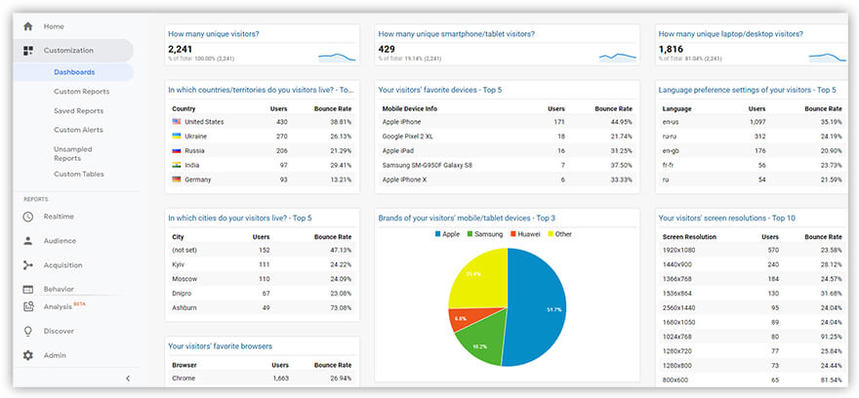The height and width of the screenshot is (398, 859).
Task: Click the United States row in country table
Action: pos(262,122)
